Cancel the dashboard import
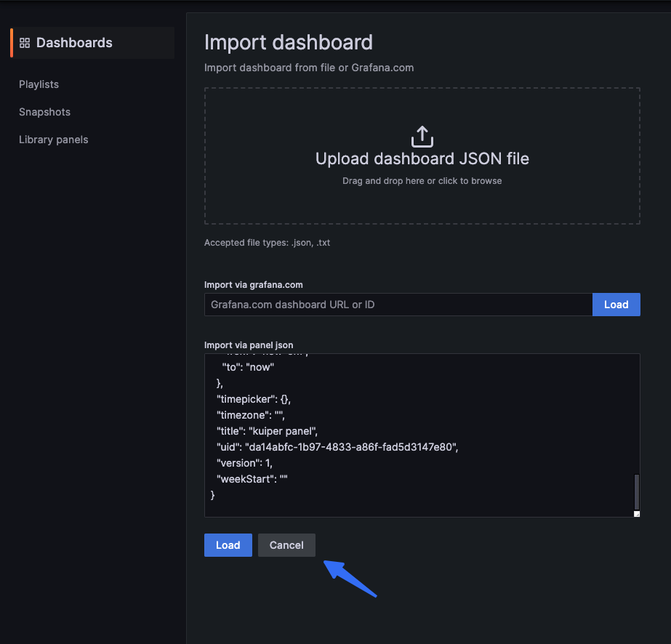Image resolution: width=671 pixels, height=644 pixels. [286, 545]
